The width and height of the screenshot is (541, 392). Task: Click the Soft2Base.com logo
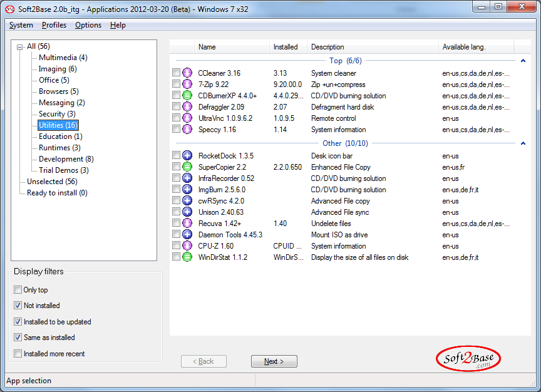(x=468, y=359)
